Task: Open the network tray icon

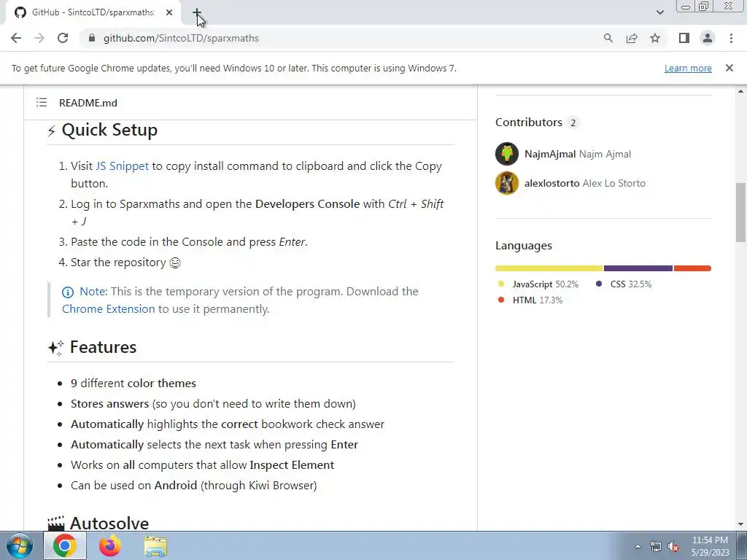Action: (656, 546)
